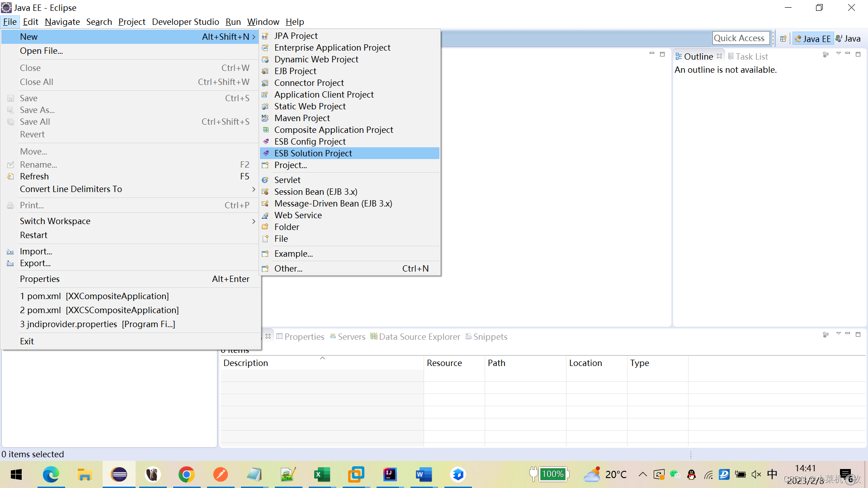This screenshot has width=868, height=488.
Task: Click the Resource column header
Action: 444,363
